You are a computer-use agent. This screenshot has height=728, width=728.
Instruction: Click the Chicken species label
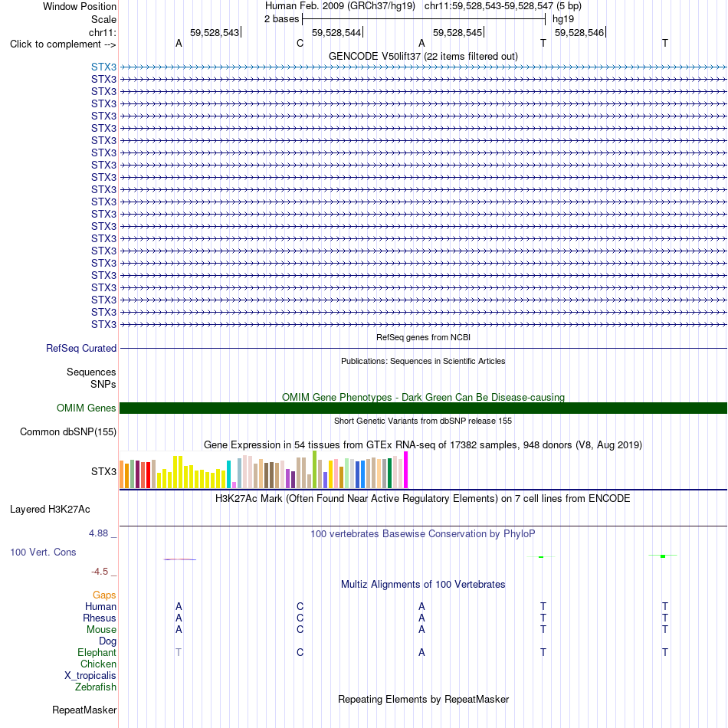(98, 664)
